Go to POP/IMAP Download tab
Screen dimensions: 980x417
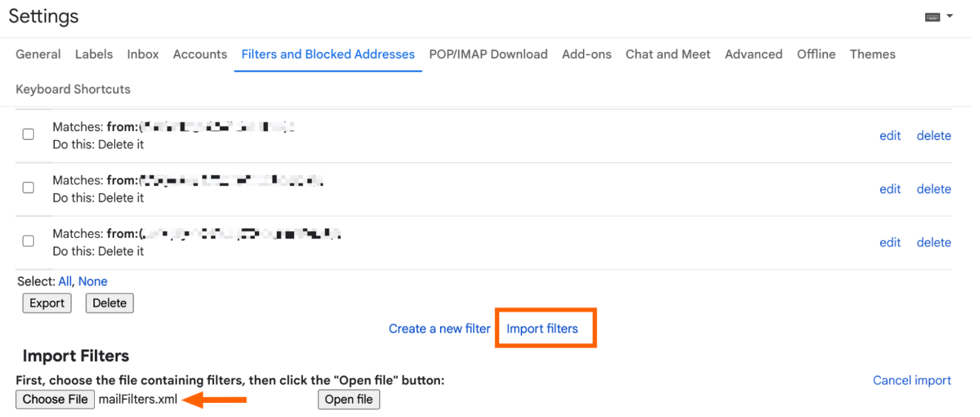click(x=488, y=54)
